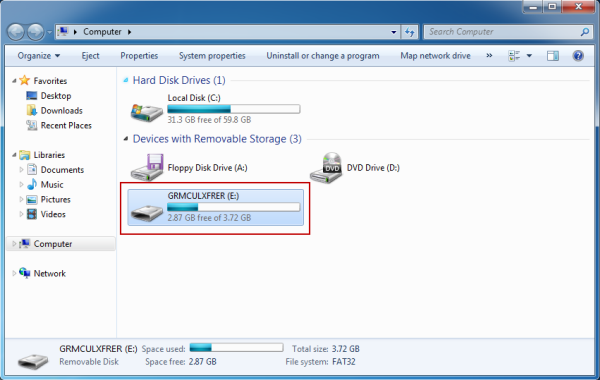Screen dimensions: 600x380
Task: Click the Network icon in sidebar
Action: 24,273
